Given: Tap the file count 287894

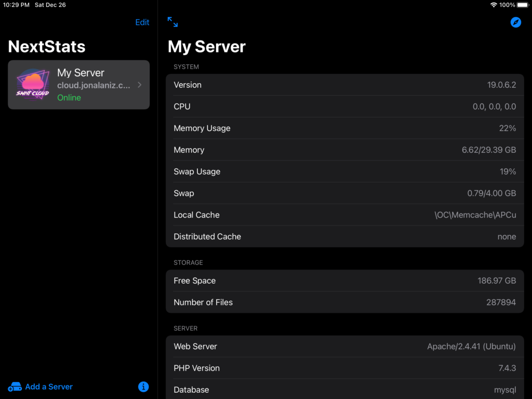Looking at the screenshot, I should click(x=501, y=302).
